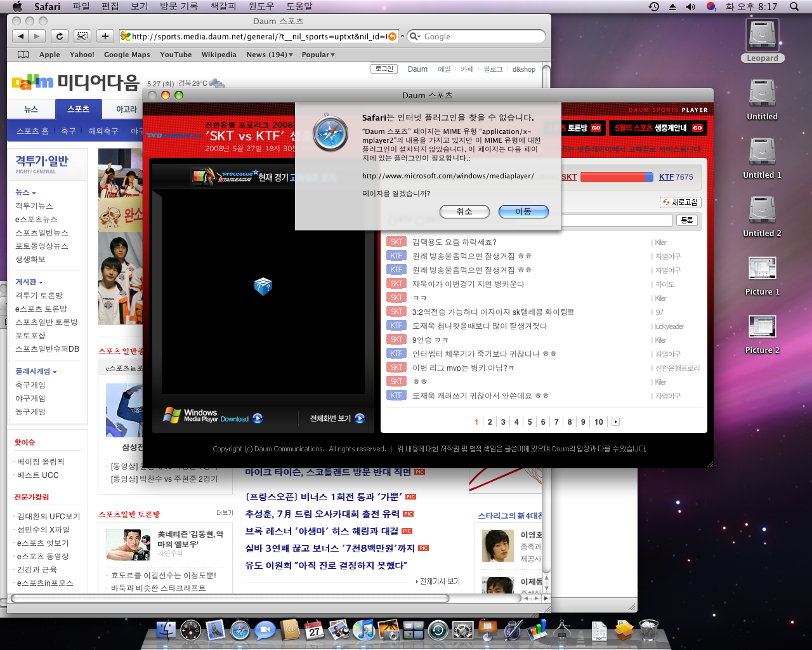Click the 새로고침 refresh button
Viewport: 812px width, 650px height.
679,202
